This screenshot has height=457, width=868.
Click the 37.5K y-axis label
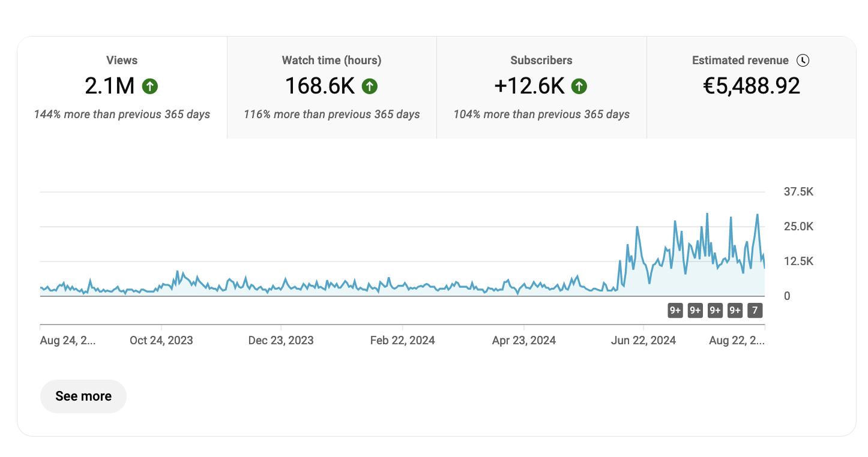pos(798,193)
